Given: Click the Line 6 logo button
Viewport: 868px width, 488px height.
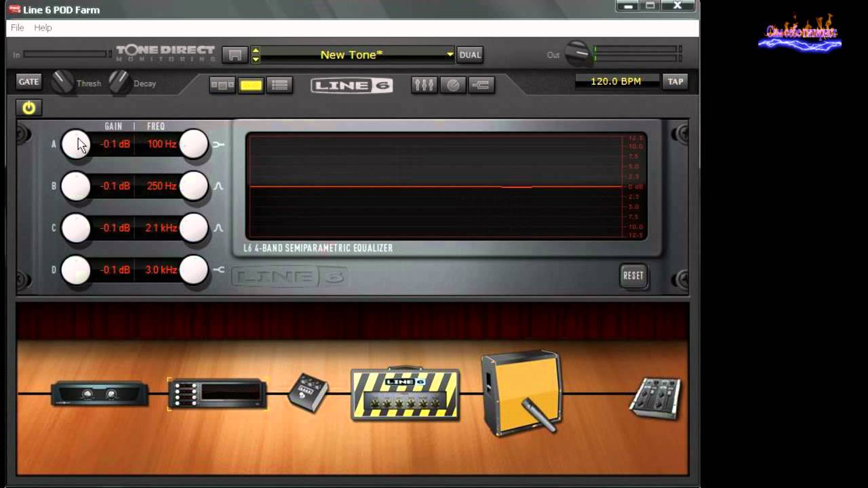Looking at the screenshot, I should pyautogui.click(x=352, y=85).
